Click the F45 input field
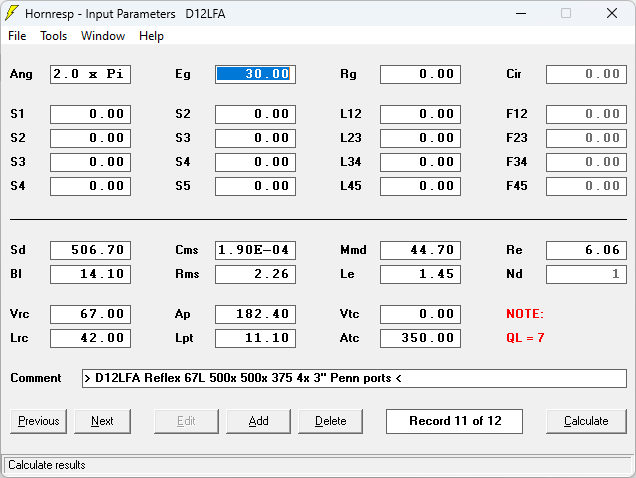 [586, 186]
